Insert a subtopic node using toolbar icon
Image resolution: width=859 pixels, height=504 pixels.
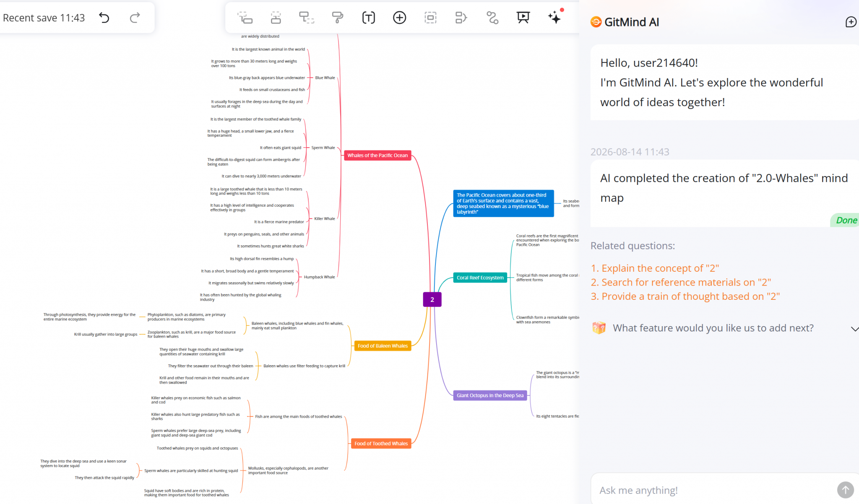point(245,18)
